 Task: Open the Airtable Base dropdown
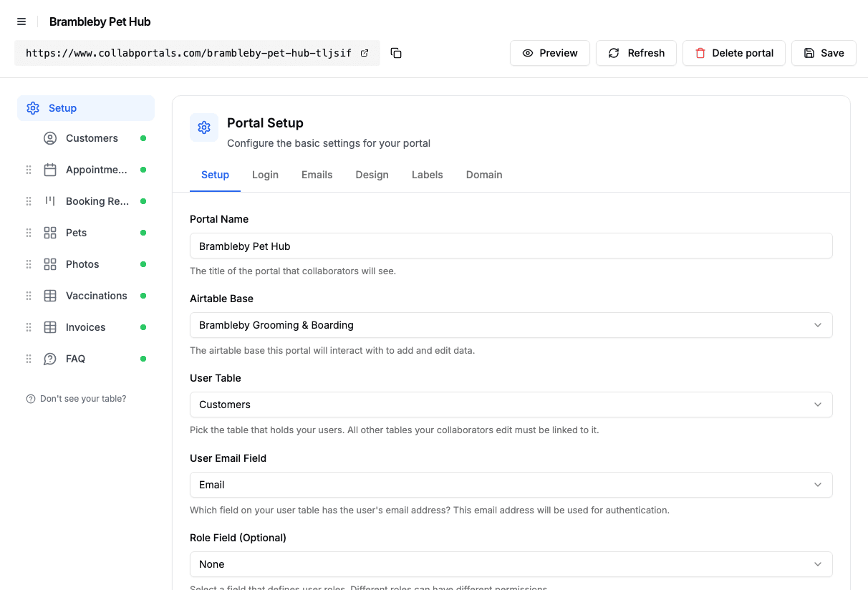click(x=511, y=325)
